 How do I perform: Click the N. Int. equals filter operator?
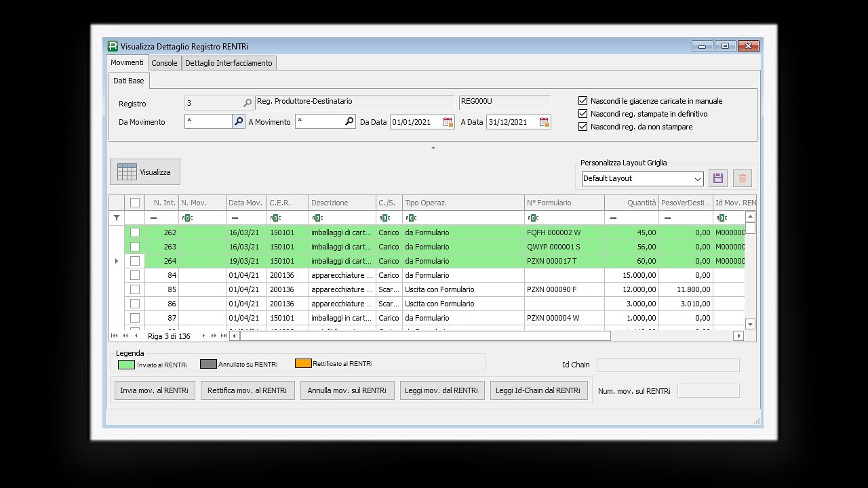click(153, 218)
